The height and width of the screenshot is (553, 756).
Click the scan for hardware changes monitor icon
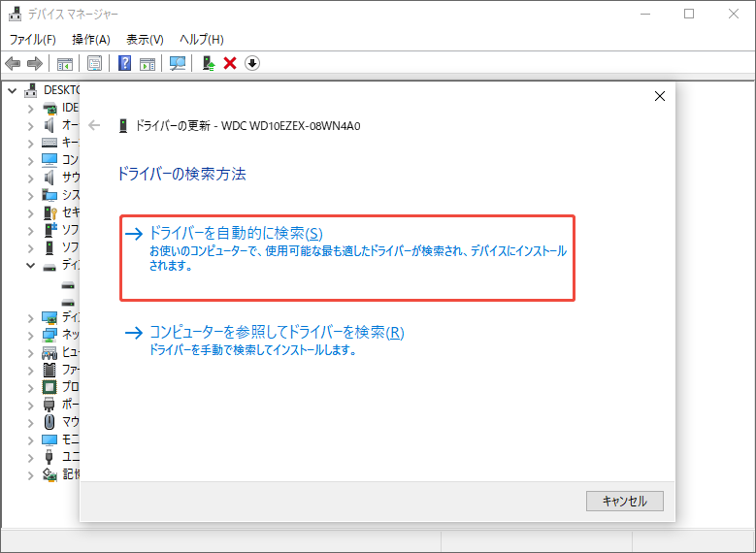pos(178,63)
